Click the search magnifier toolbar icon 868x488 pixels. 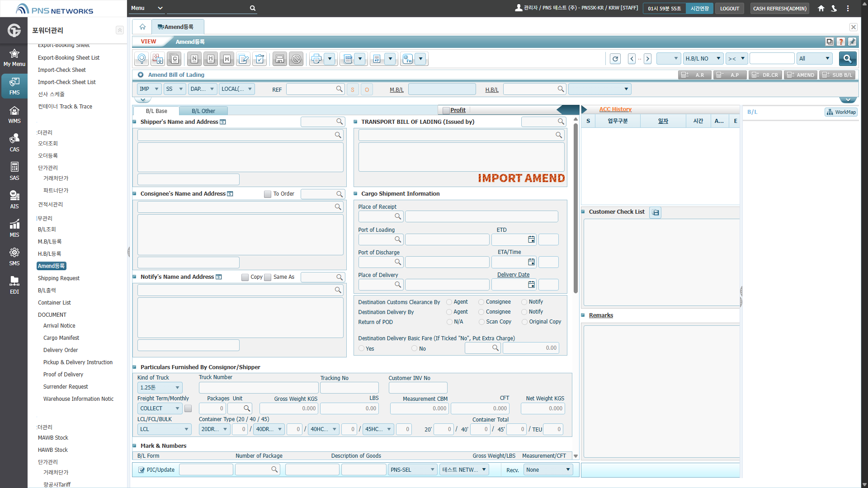click(x=142, y=59)
